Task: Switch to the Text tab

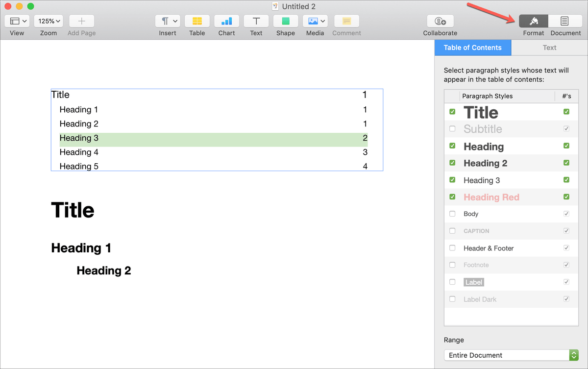Action: click(549, 47)
